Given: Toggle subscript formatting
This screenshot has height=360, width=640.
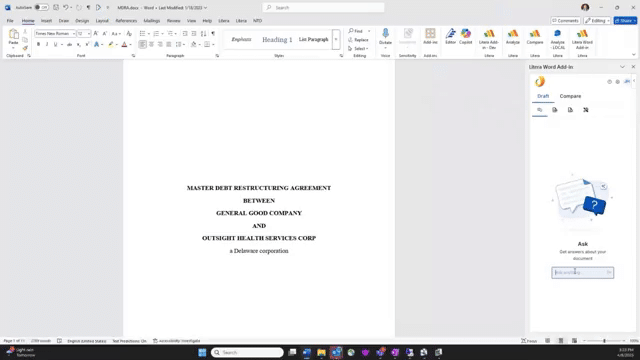Looking at the screenshot, I should [x=78, y=44].
